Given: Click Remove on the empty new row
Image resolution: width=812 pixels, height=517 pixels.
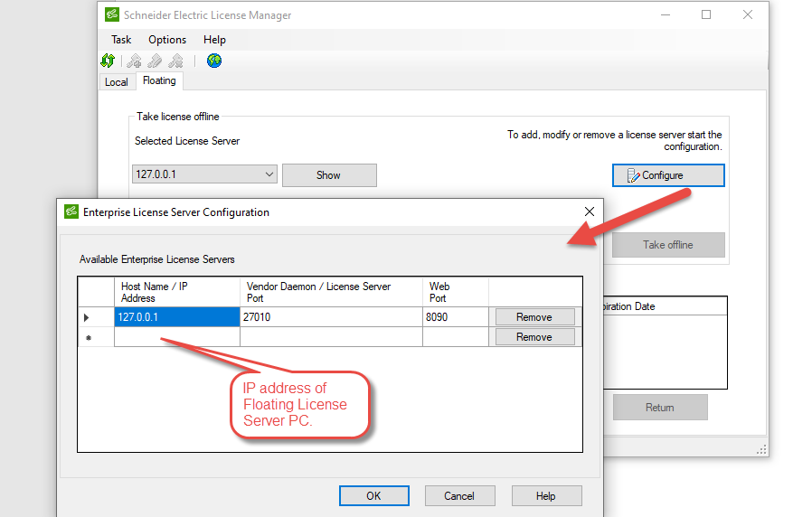Looking at the screenshot, I should tap(535, 337).
